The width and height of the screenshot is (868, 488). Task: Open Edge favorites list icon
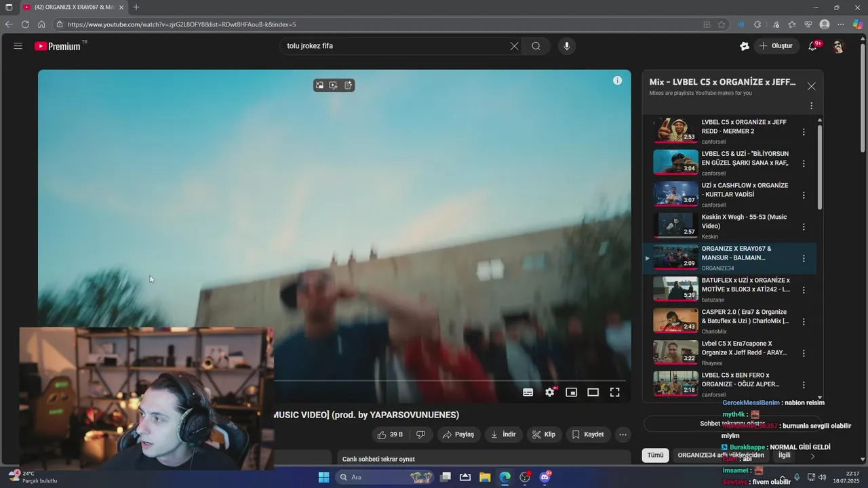click(792, 24)
